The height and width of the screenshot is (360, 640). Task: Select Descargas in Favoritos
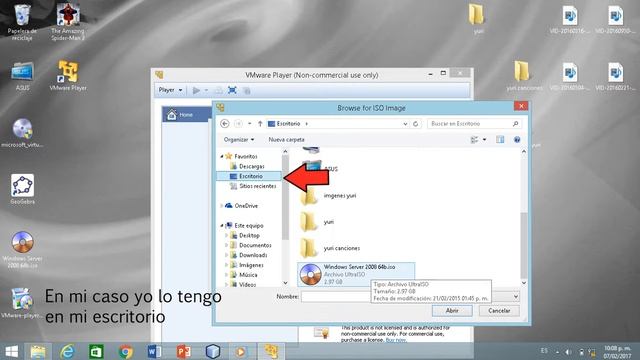[251, 166]
